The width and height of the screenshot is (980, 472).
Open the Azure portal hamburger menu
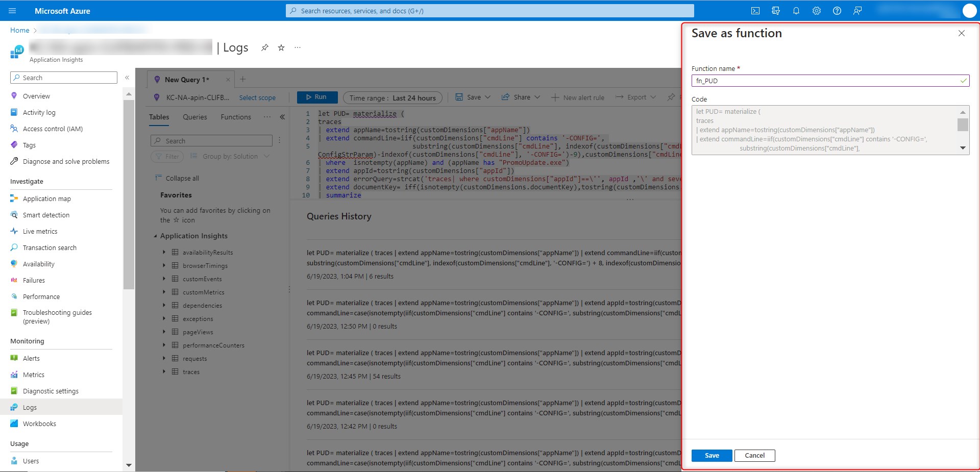click(x=13, y=11)
